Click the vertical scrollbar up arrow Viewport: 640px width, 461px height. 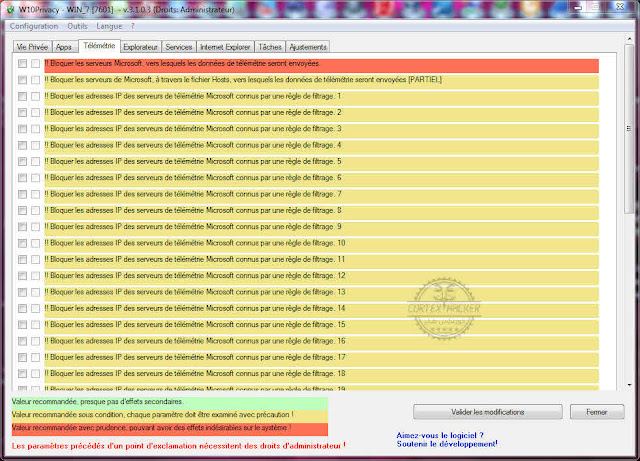click(x=629, y=39)
